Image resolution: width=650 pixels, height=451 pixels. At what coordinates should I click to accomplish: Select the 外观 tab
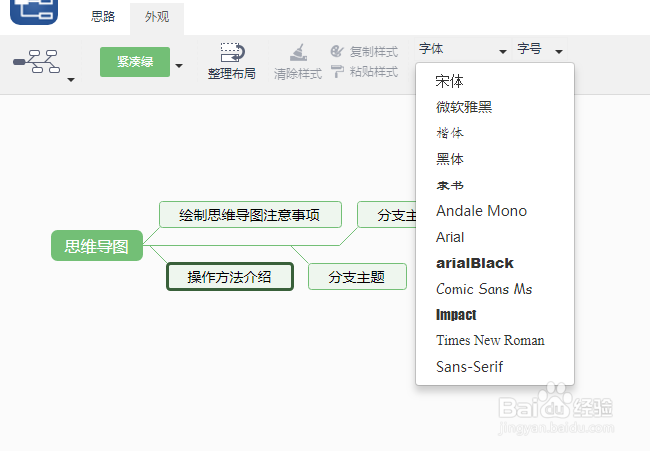pos(157,16)
